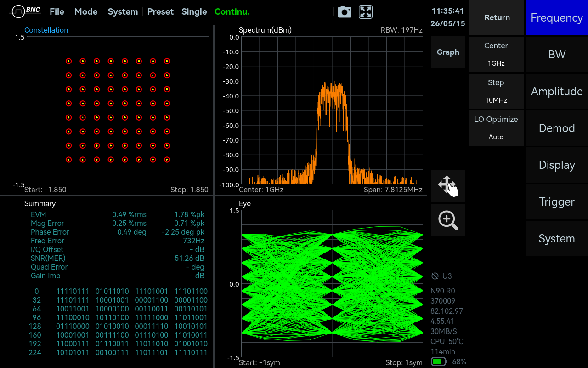
Task: Open the System side menu tab
Action: 557,238
